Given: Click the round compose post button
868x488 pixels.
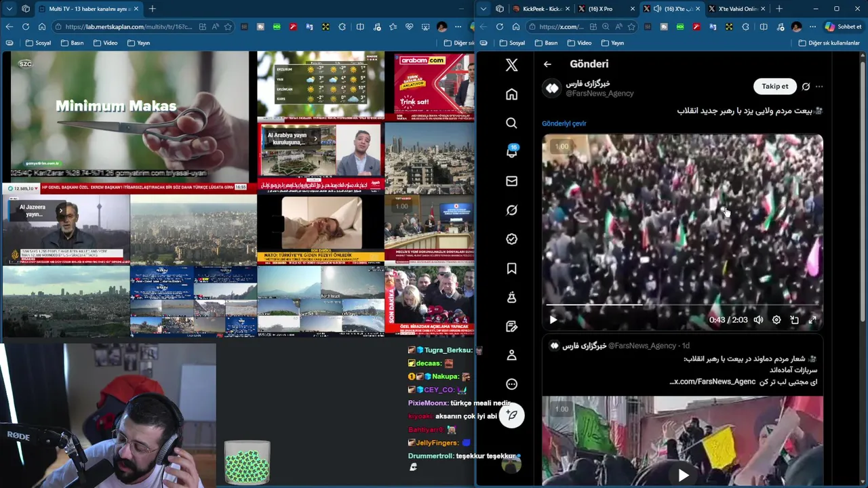Looking at the screenshot, I should pyautogui.click(x=512, y=415).
